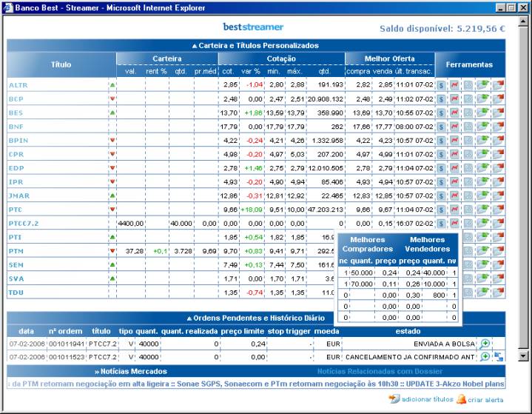Click the Ferramentas column header

[x=470, y=64]
